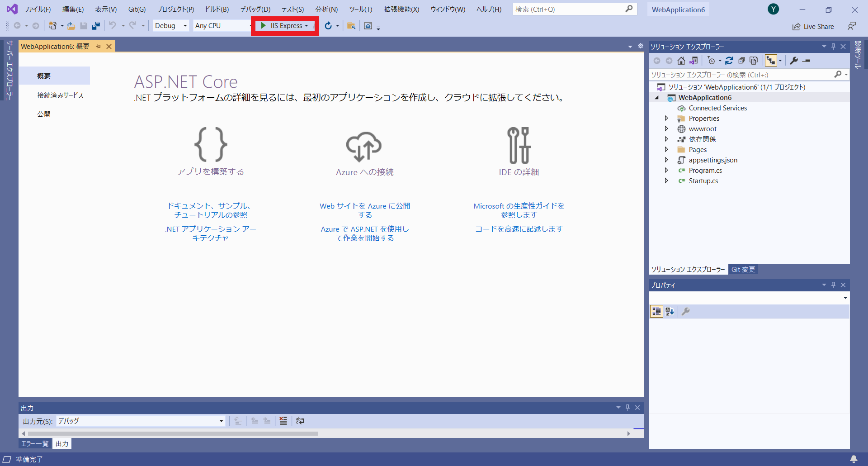This screenshot has width=868, height=466.
Task: Open Web サイトを Azure に公開する link
Action: 365,210
